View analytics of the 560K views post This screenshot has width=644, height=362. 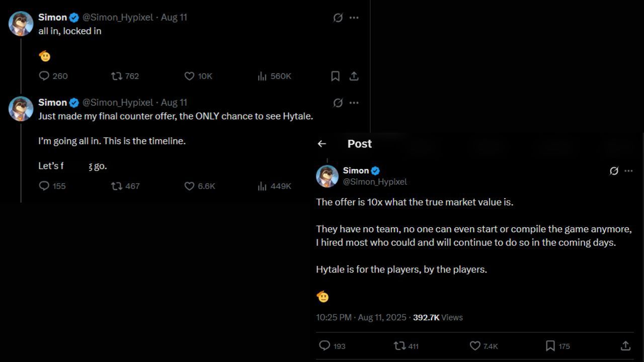262,76
